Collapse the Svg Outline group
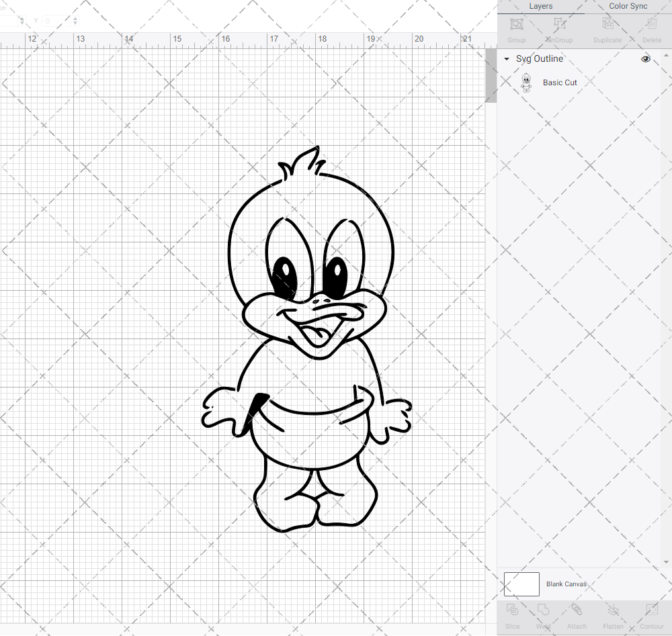The width and height of the screenshot is (672, 636). tap(506, 59)
